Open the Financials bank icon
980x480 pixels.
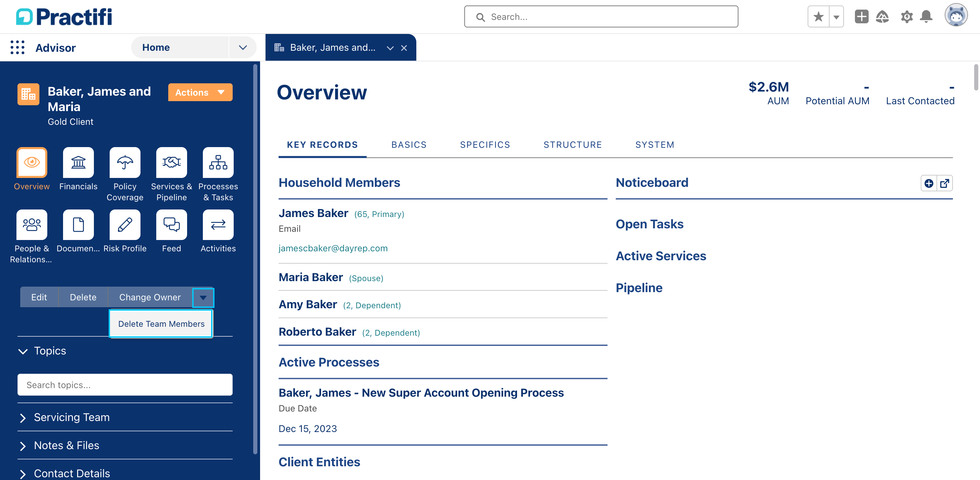78,163
